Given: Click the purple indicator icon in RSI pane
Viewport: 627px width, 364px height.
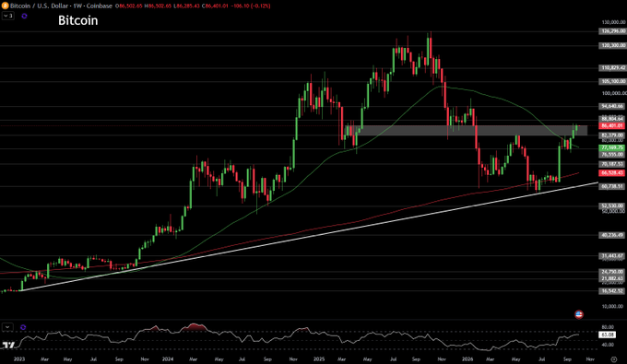Looking at the screenshot, I should point(23,327).
